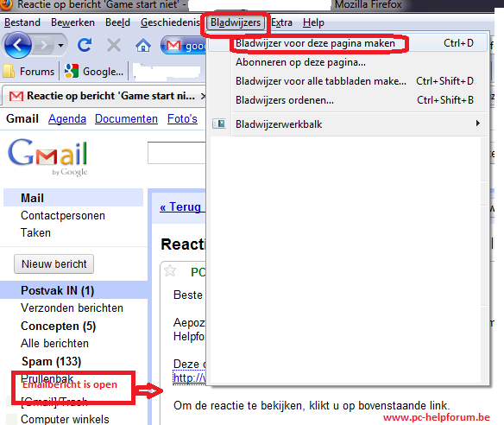Viewport: 504px width, 425px height.
Task: Open the Agenda link
Action: [x=67, y=118]
